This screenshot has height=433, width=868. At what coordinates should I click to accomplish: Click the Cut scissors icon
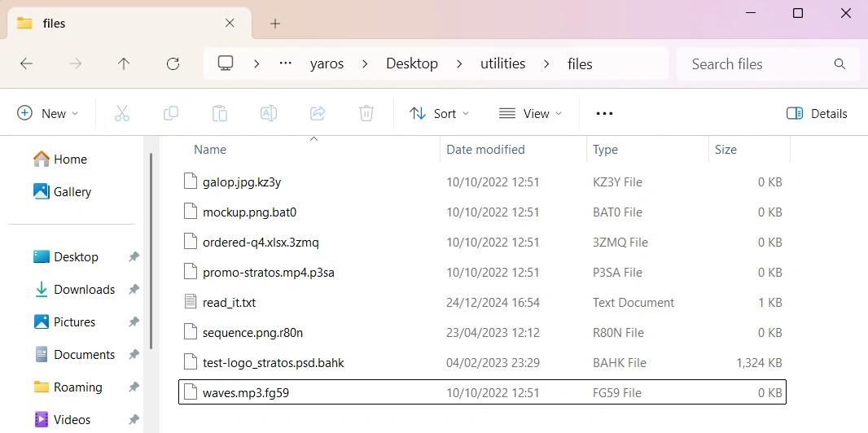tap(122, 113)
